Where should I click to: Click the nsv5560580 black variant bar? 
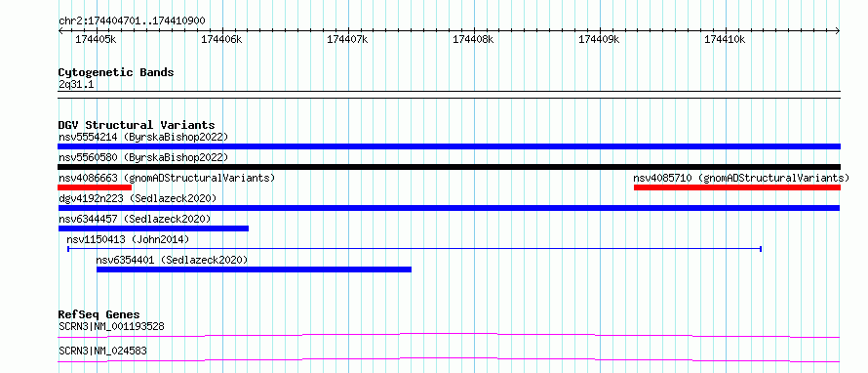point(449,167)
